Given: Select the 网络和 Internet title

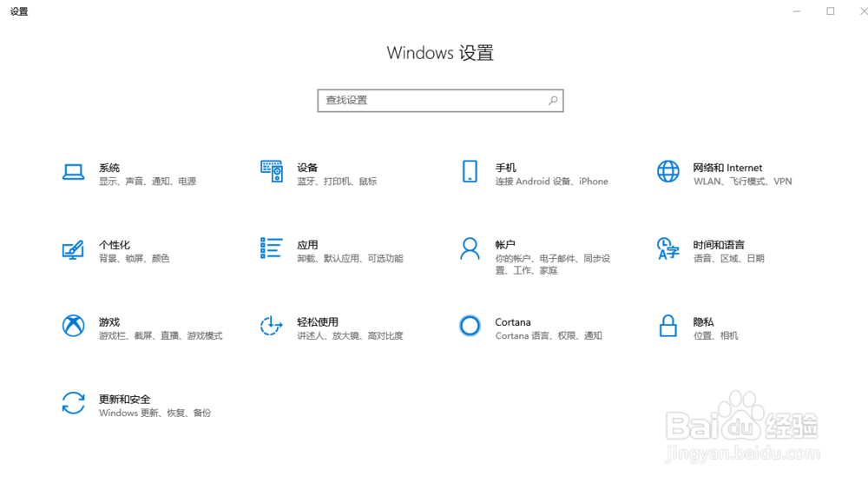Looking at the screenshot, I should coord(728,168).
